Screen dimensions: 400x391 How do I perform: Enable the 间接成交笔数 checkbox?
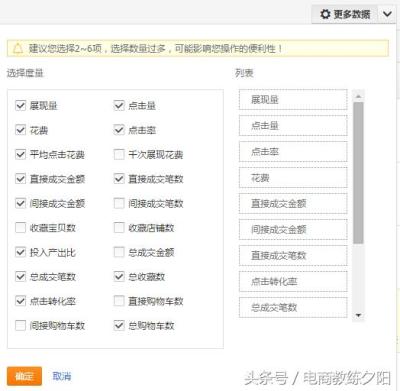[119, 203]
